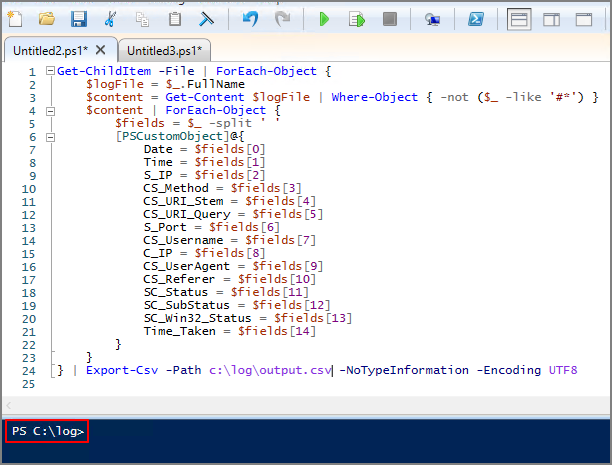Click the SC_SubStatus property name
612x465 pixels.
pyautogui.click(x=187, y=305)
